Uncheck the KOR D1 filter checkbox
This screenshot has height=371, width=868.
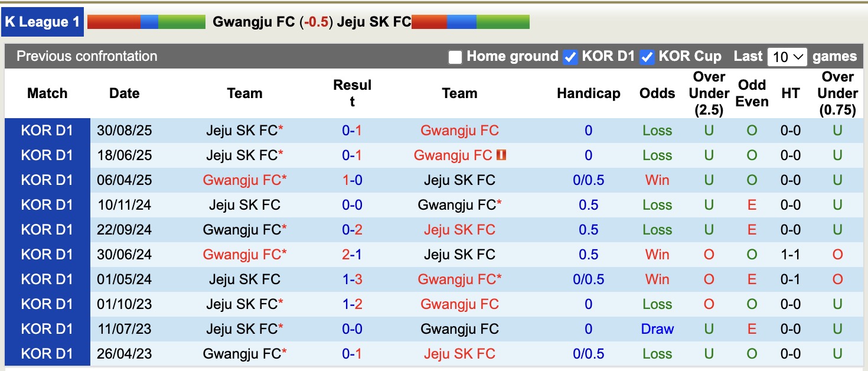pos(570,56)
